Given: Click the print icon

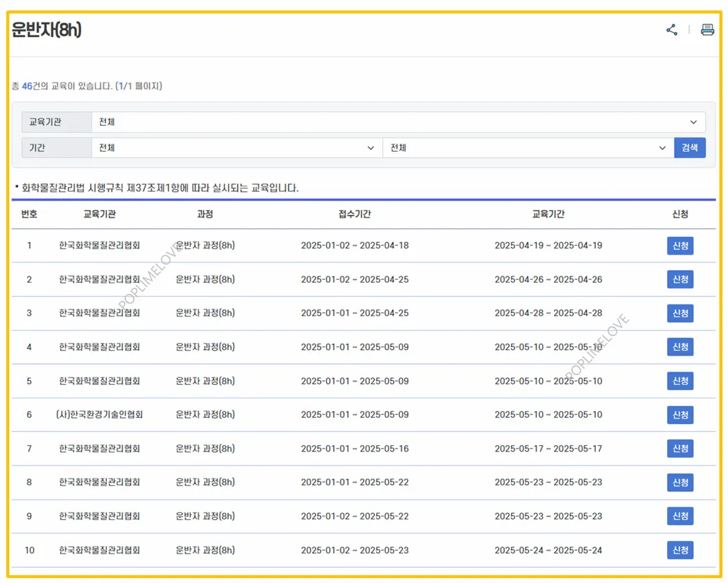Looking at the screenshot, I should click(x=707, y=30).
